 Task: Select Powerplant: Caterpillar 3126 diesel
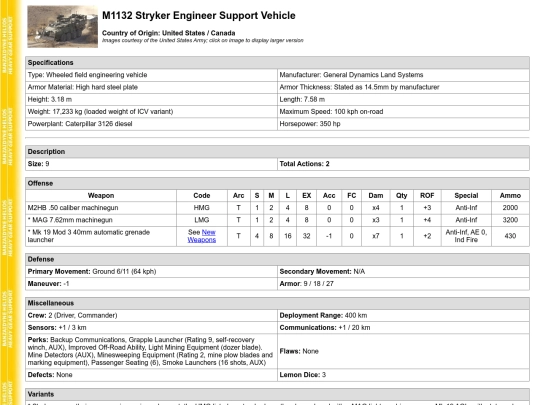[x=151, y=124]
